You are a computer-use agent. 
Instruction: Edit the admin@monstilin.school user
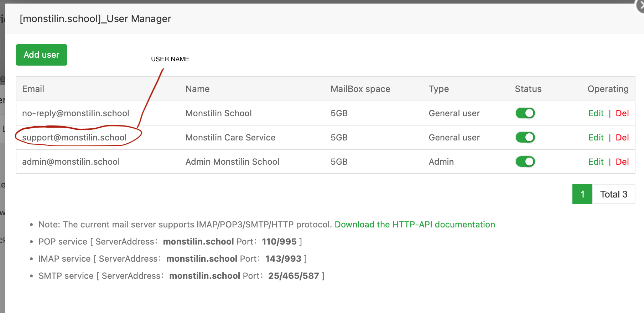[596, 162]
